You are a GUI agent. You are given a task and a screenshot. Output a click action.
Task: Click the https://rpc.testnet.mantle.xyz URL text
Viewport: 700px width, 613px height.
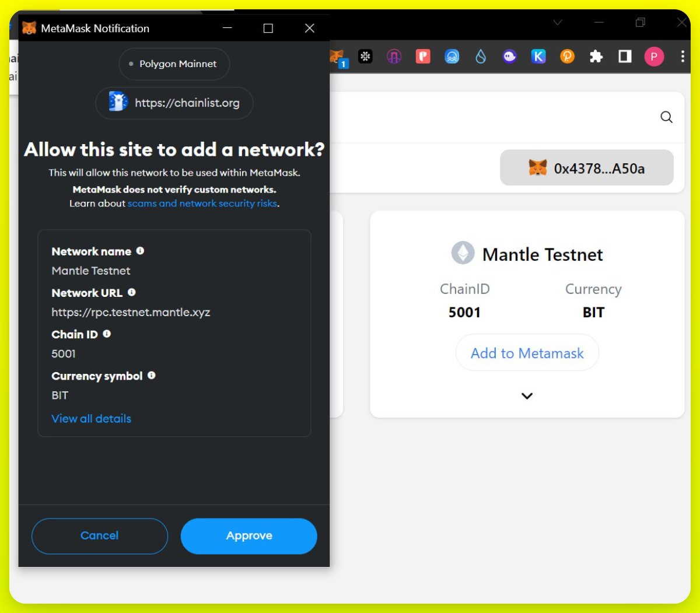131,312
